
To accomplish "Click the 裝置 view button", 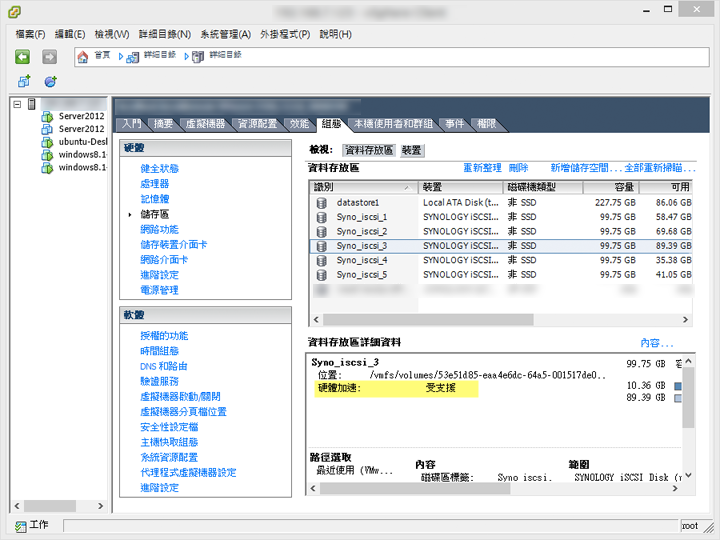I will (411, 150).
